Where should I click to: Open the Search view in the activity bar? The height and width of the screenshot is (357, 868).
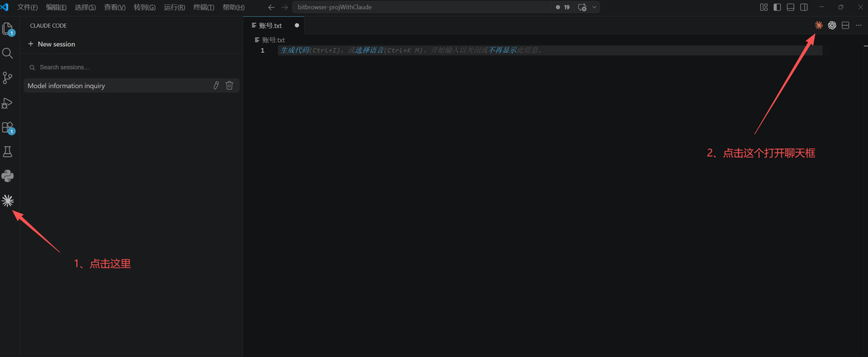coord(8,53)
